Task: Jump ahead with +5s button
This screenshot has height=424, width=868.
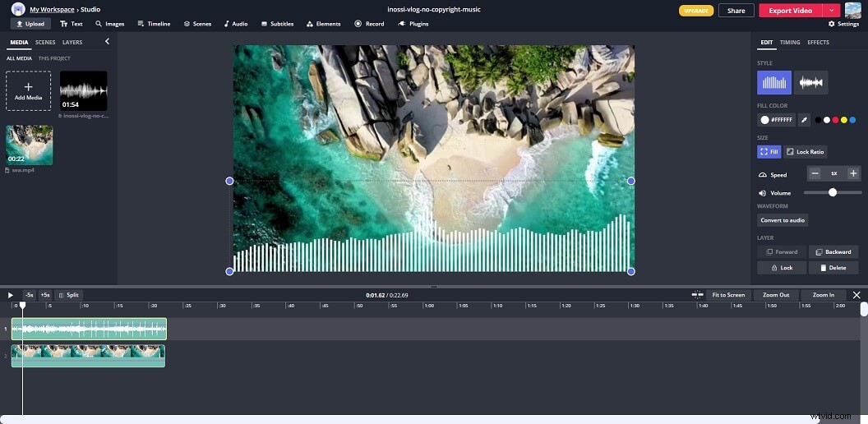Action: point(45,295)
